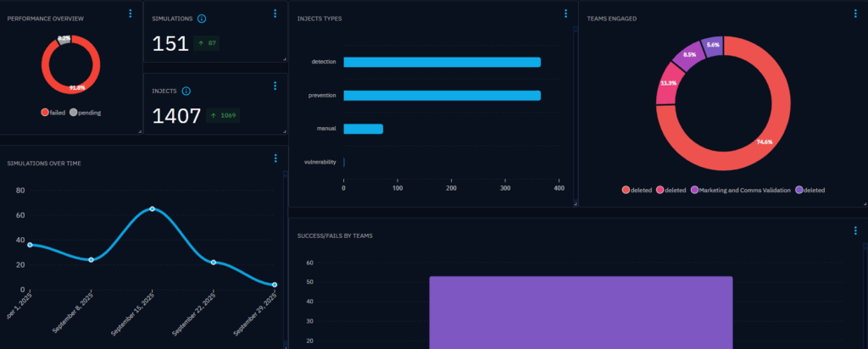Toggle the pending series in legend
Viewport: 868px width, 349px height.
(x=85, y=112)
